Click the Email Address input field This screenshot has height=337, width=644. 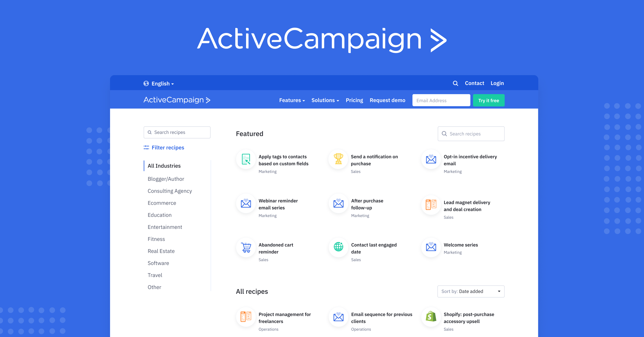pyautogui.click(x=441, y=101)
